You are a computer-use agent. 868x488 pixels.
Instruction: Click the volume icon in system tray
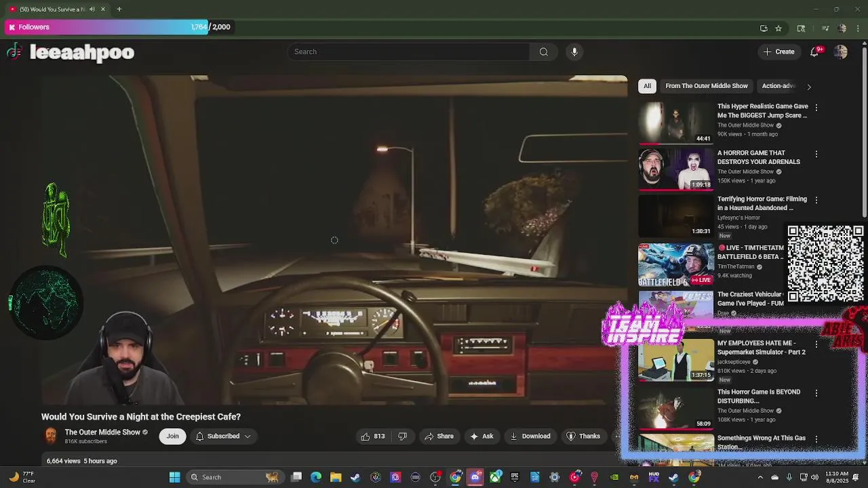point(814,477)
